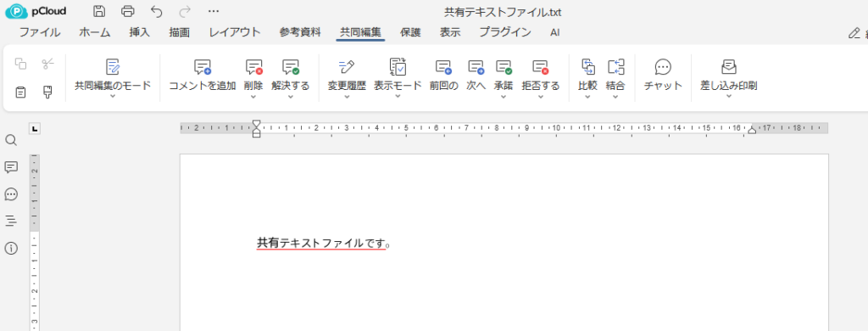
Task: Click the 変更履歴 track changes icon
Action: coord(347,67)
